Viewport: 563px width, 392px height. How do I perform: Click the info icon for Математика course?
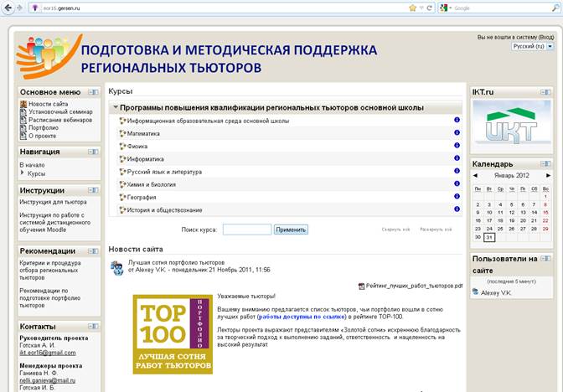457,133
